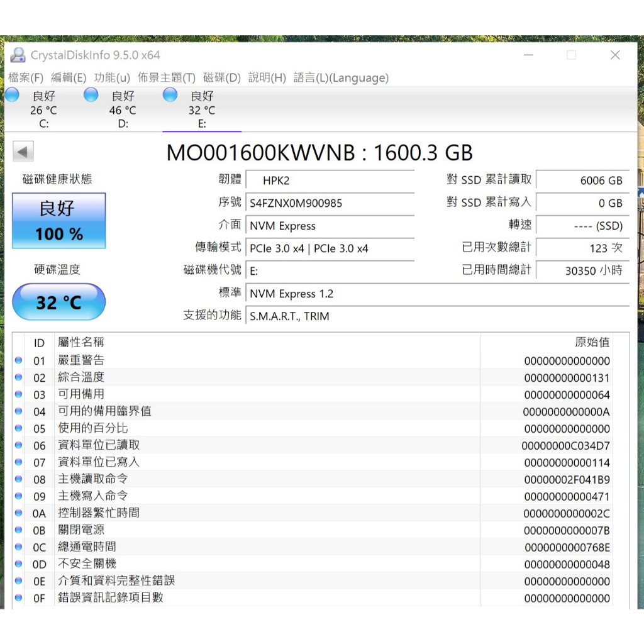Click the CrystalDiskInfo app icon in title bar
The image size is (644, 644).
tap(18, 55)
